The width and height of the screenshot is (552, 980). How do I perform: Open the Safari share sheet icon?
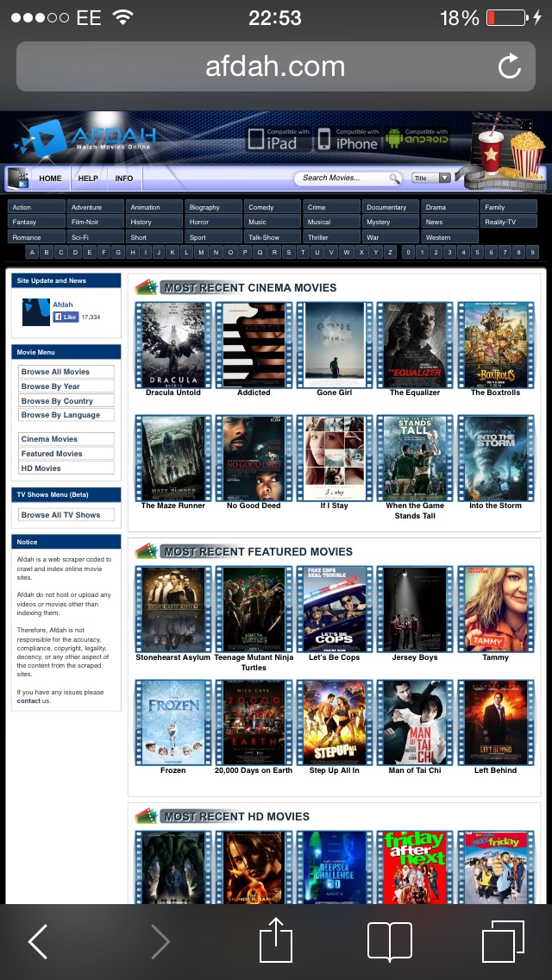click(x=276, y=940)
